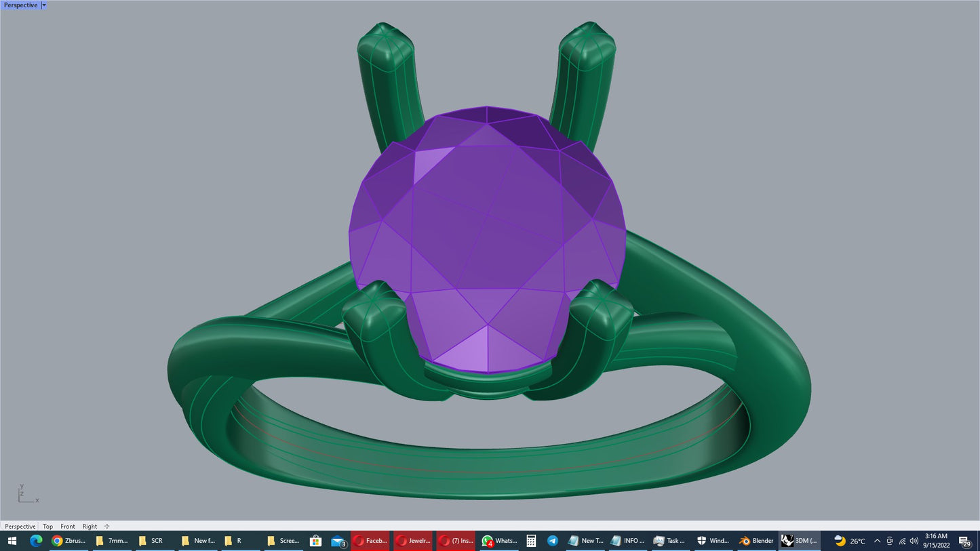Open the Chrome Zbrush window
Screen dimensions: 980x551
68,540
